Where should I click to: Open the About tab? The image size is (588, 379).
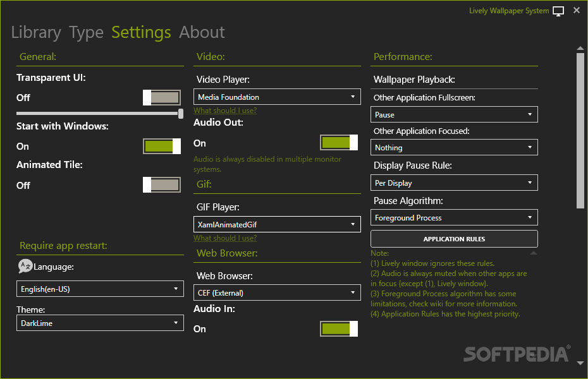[x=202, y=32]
